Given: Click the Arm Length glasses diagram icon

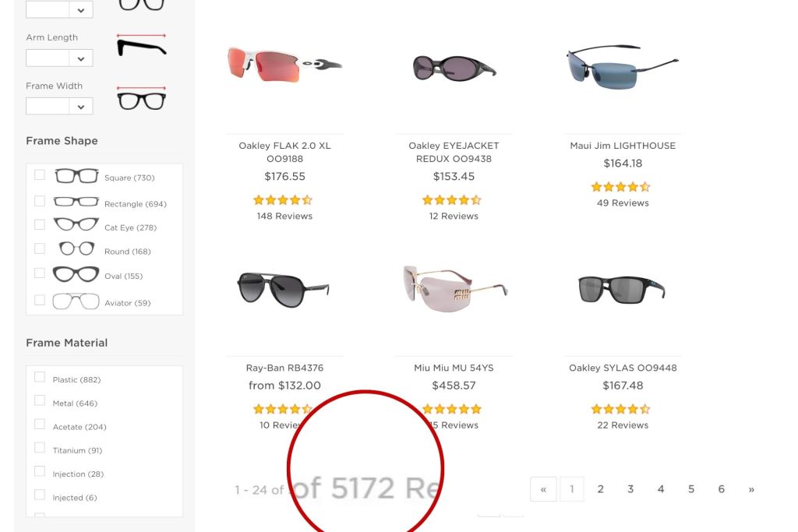Looking at the screenshot, I should tap(141, 44).
